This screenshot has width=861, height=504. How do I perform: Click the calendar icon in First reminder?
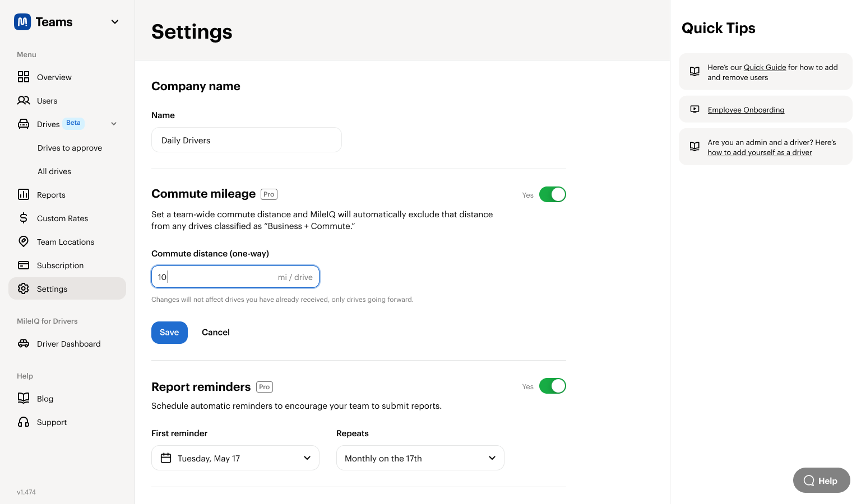(166, 458)
